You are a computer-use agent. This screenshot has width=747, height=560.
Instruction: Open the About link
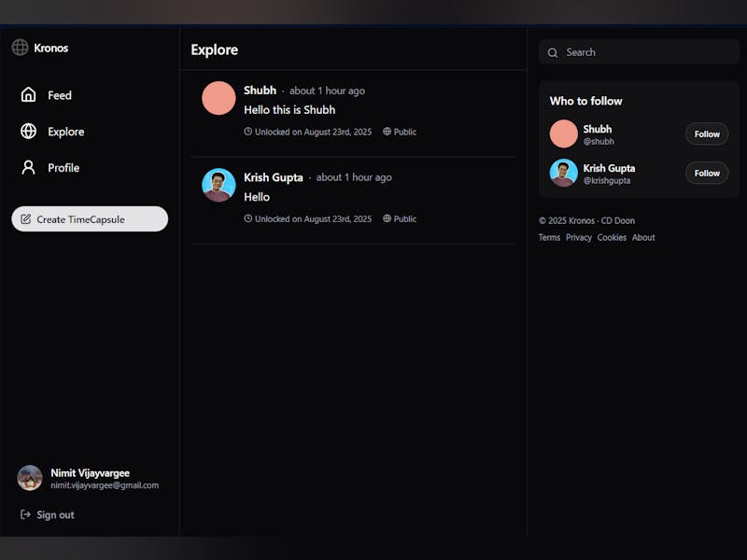pyautogui.click(x=643, y=237)
